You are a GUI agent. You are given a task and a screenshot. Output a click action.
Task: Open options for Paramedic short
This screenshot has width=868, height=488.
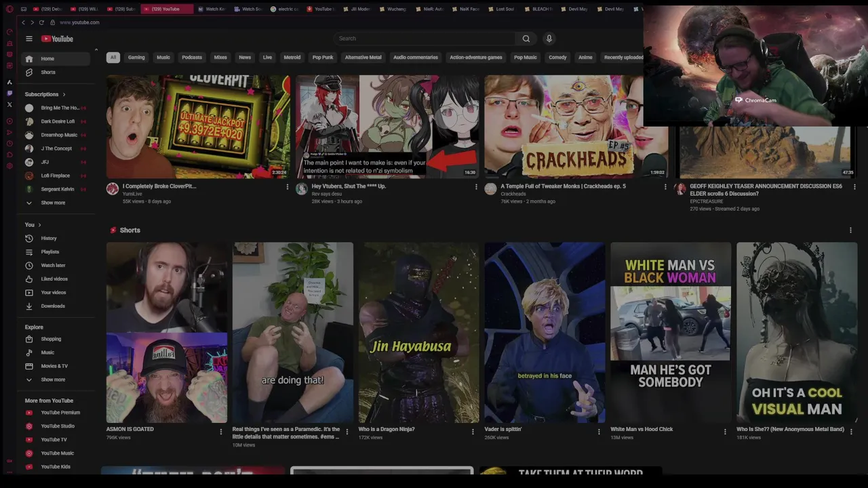pos(347,431)
